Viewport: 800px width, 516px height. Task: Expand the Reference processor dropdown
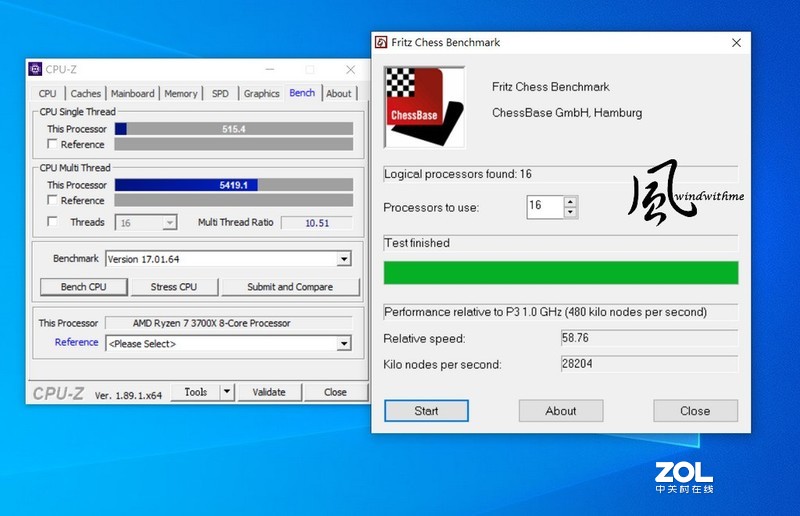tap(344, 343)
